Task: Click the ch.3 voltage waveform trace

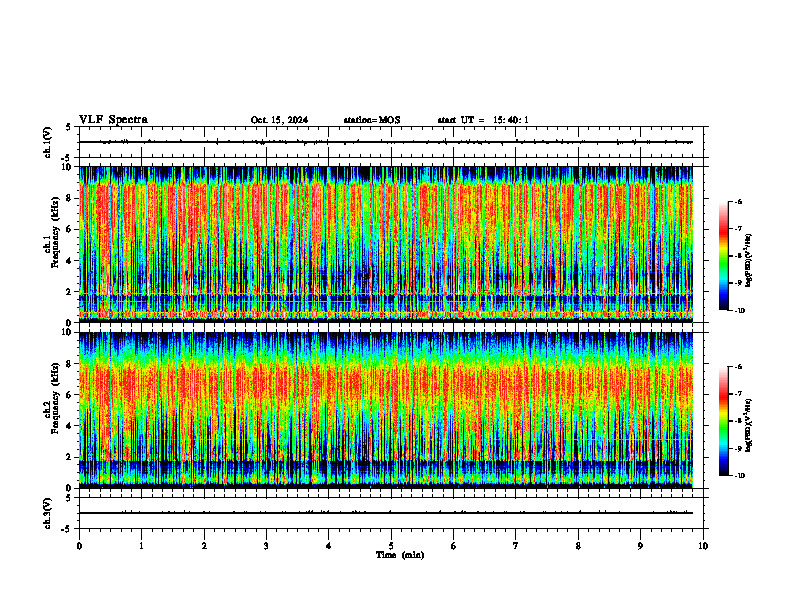Action: click(x=386, y=513)
